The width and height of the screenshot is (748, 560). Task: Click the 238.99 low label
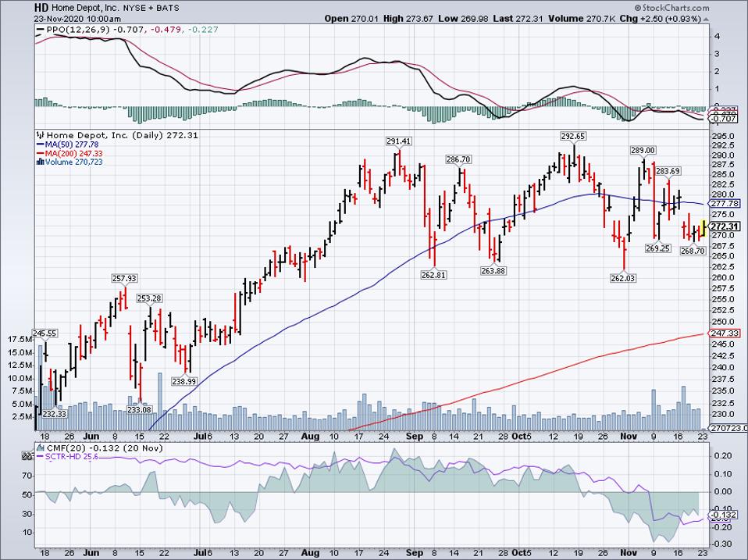(x=184, y=382)
